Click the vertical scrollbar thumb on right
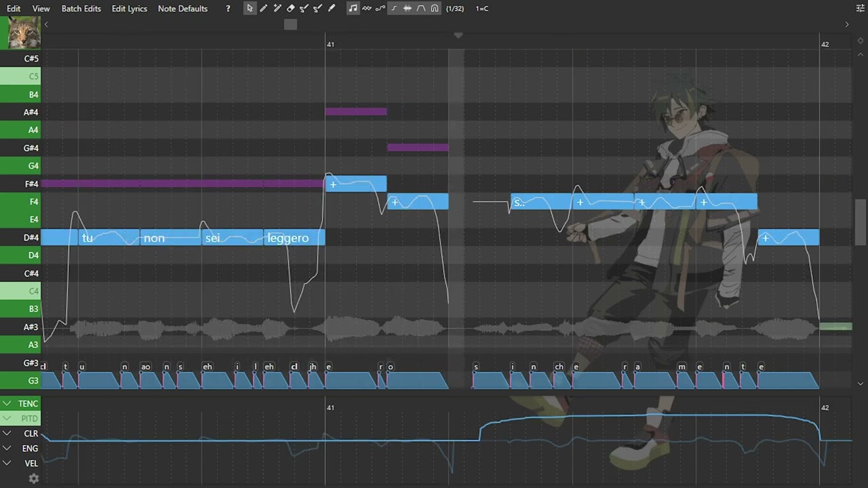The image size is (868, 488). [861, 222]
